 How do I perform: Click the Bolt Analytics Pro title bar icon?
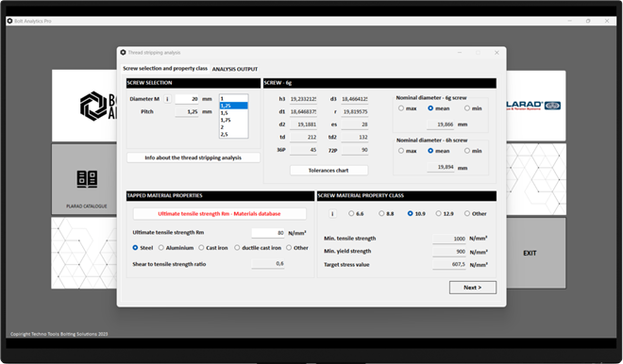tap(10, 21)
